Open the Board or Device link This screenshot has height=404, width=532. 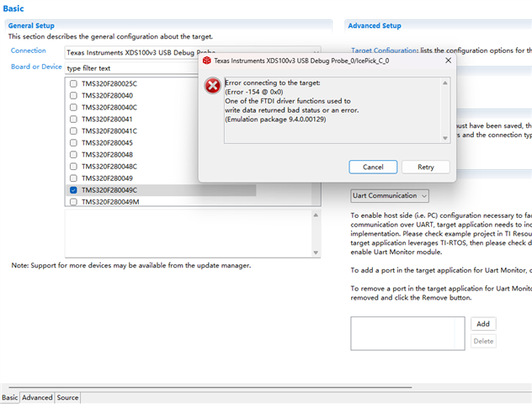tap(36, 66)
